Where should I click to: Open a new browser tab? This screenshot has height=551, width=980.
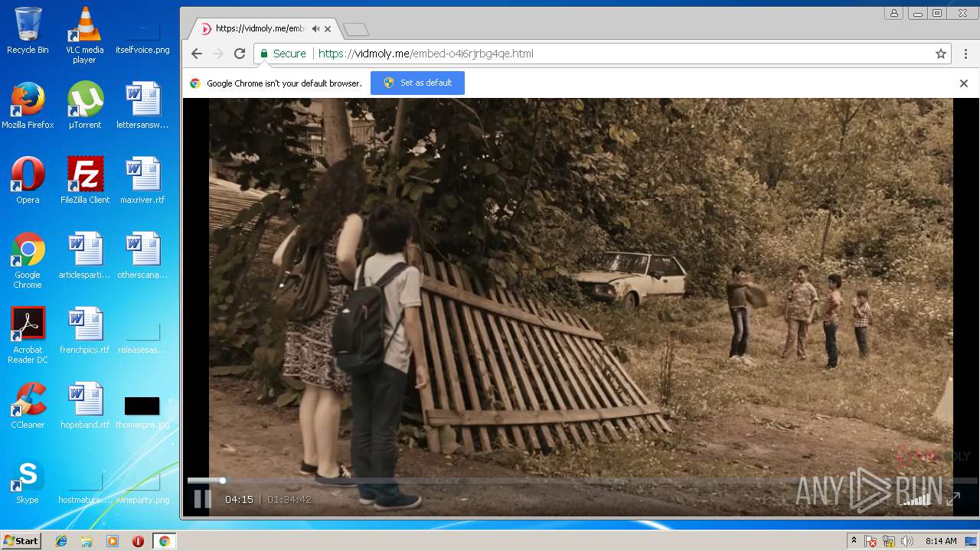point(356,29)
